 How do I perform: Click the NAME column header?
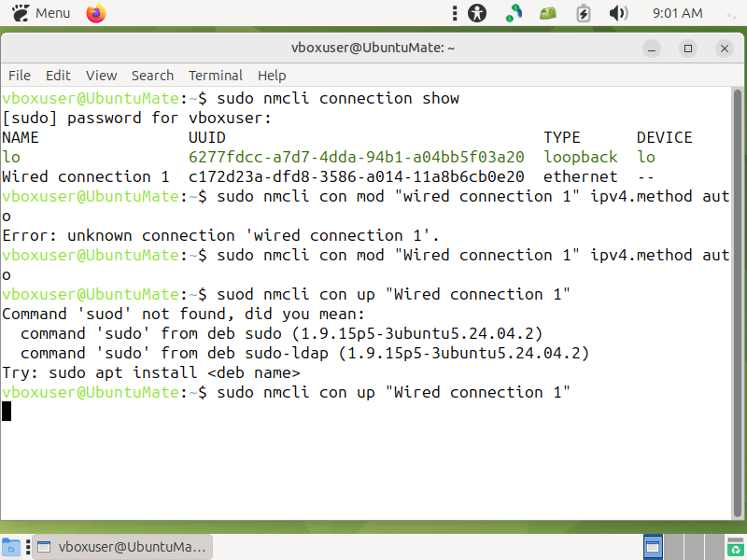tap(21, 137)
